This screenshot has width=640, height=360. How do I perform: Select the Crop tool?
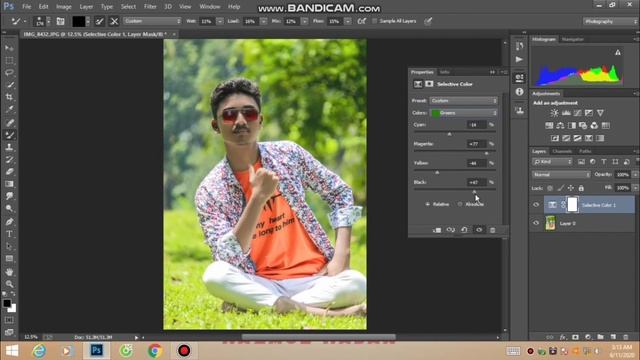pos(9,97)
